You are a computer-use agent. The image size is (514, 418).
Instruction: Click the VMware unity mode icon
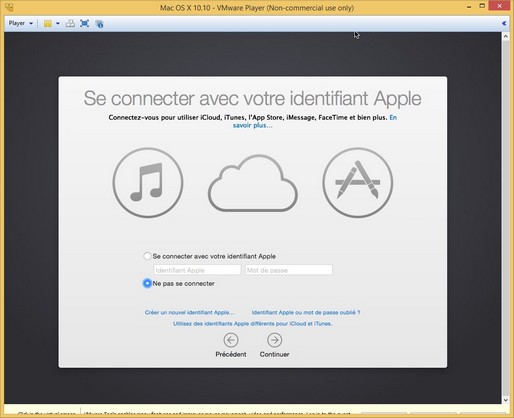[x=99, y=23]
